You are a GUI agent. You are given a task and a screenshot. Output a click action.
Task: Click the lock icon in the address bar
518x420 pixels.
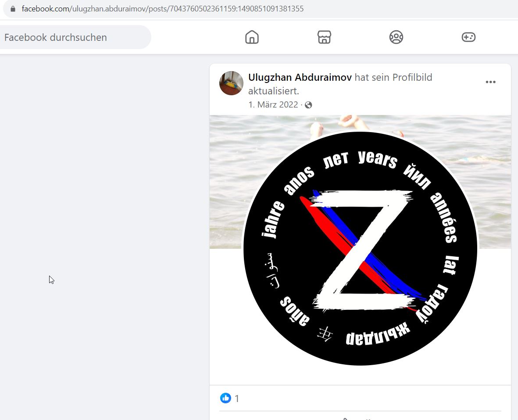13,9
